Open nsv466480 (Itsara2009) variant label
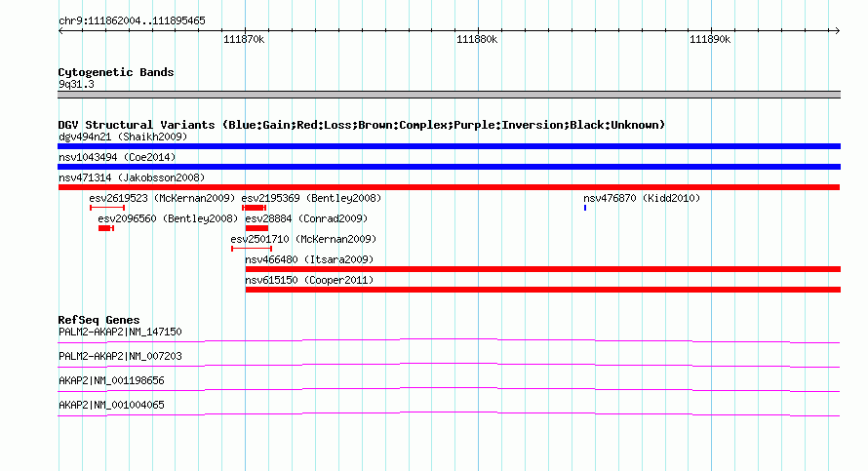This screenshot has height=471, width=868. coord(309,259)
